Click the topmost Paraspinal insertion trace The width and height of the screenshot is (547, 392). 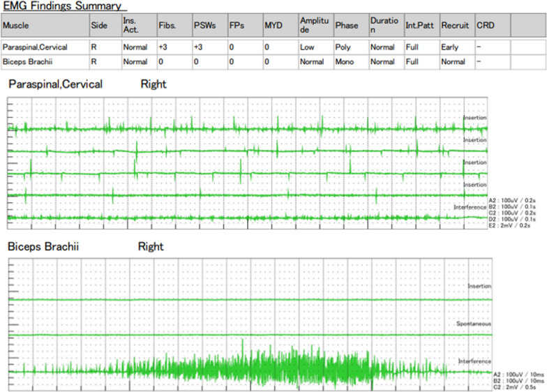247,128
